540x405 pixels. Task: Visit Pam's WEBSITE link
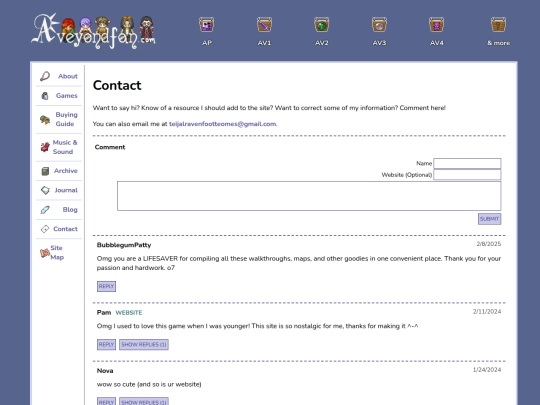click(129, 313)
